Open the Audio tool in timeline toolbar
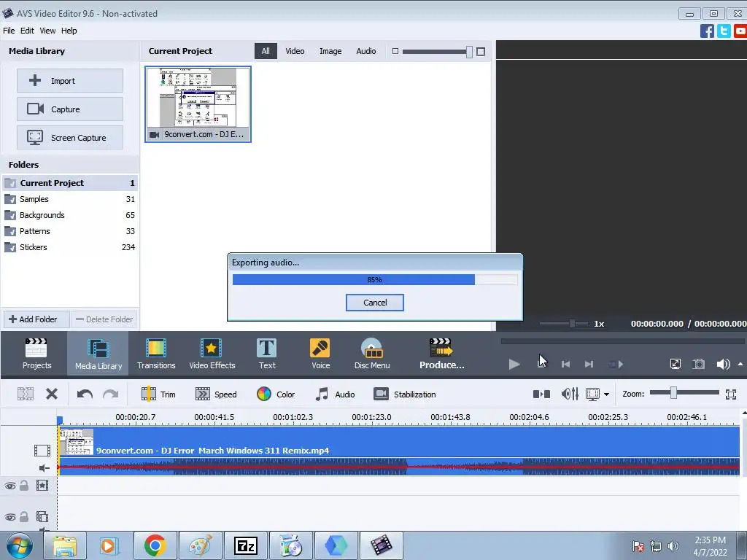Screen dimensions: 747x560 [335, 394]
